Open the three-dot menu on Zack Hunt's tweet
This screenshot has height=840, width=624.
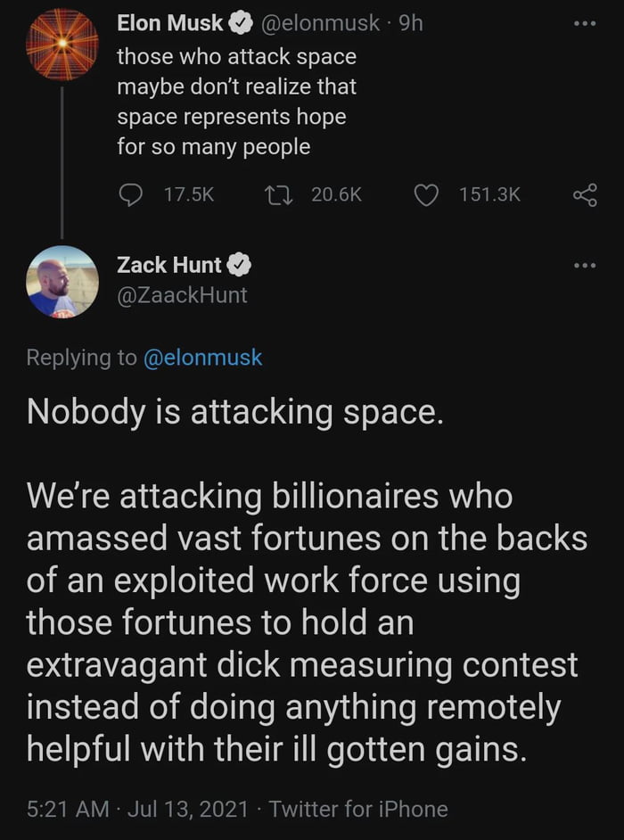tap(584, 264)
